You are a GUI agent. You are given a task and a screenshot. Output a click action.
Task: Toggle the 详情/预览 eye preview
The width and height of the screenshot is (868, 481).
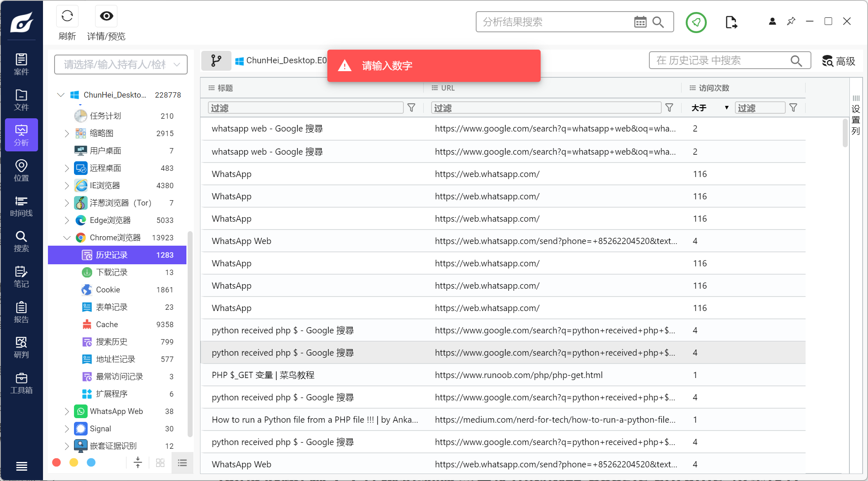click(x=106, y=17)
